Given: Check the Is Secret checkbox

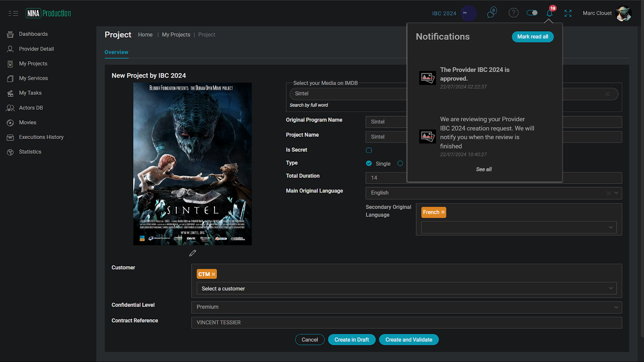Looking at the screenshot, I should point(369,150).
